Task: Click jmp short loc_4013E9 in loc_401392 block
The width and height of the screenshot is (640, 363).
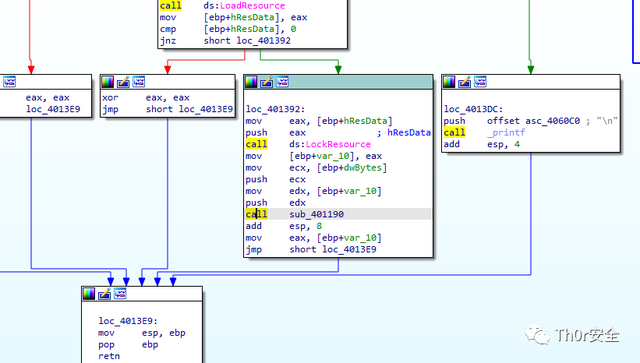Action: pos(311,249)
